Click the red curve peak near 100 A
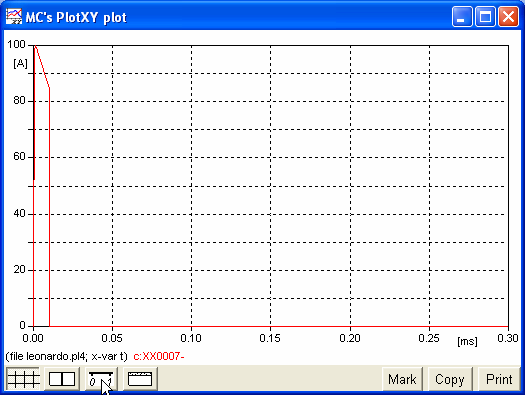The height and width of the screenshot is (395, 525). point(35,46)
